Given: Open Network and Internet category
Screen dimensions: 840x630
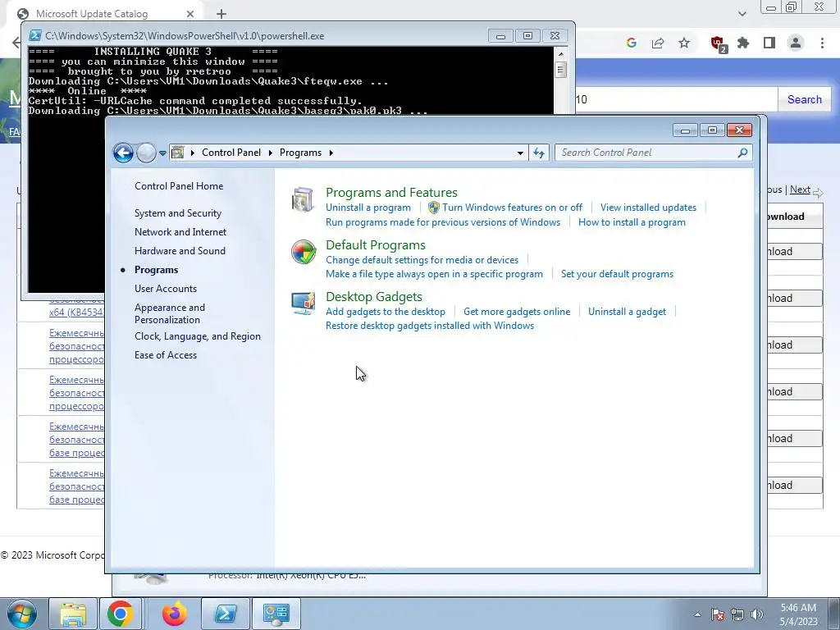Looking at the screenshot, I should click(x=180, y=232).
